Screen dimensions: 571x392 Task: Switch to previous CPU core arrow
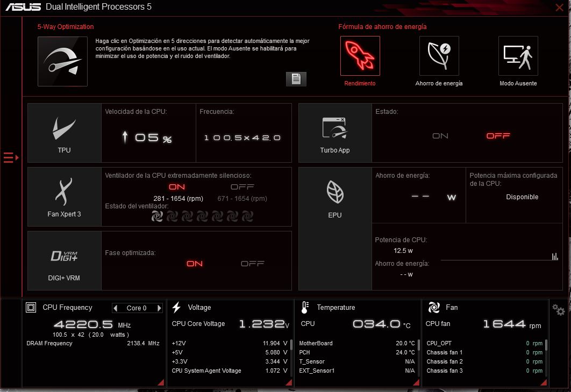116,308
